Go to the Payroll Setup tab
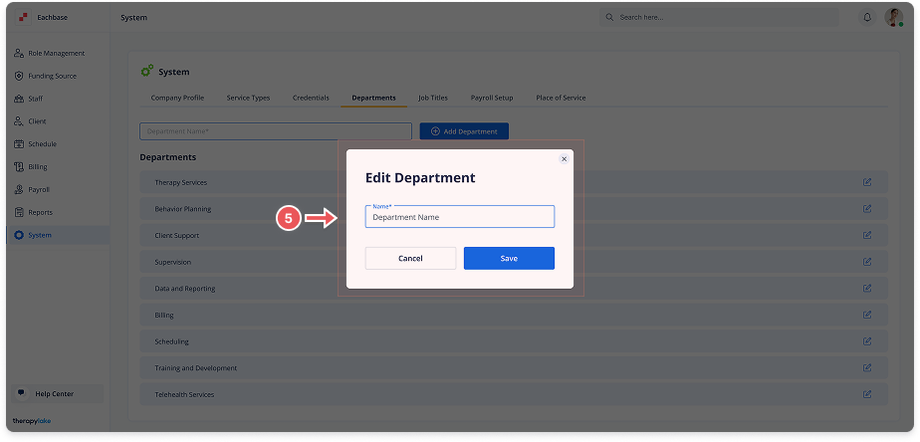Image resolution: width=920 pixels, height=442 pixels. tap(492, 98)
